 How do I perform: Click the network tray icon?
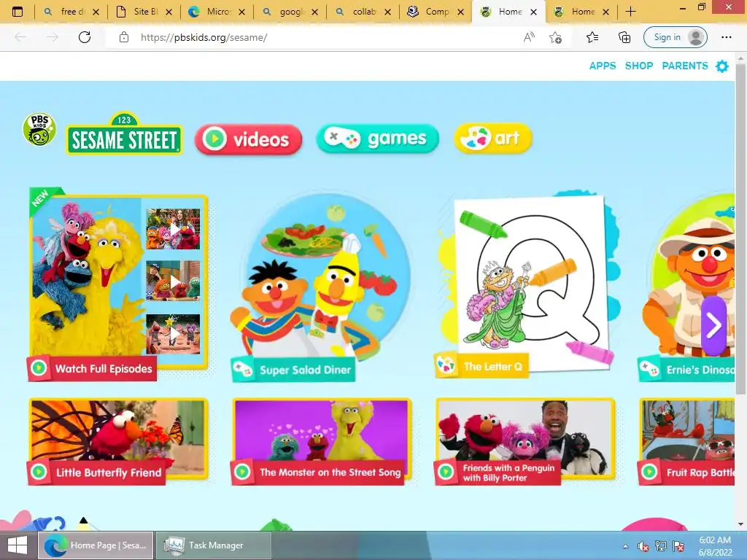point(661,547)
